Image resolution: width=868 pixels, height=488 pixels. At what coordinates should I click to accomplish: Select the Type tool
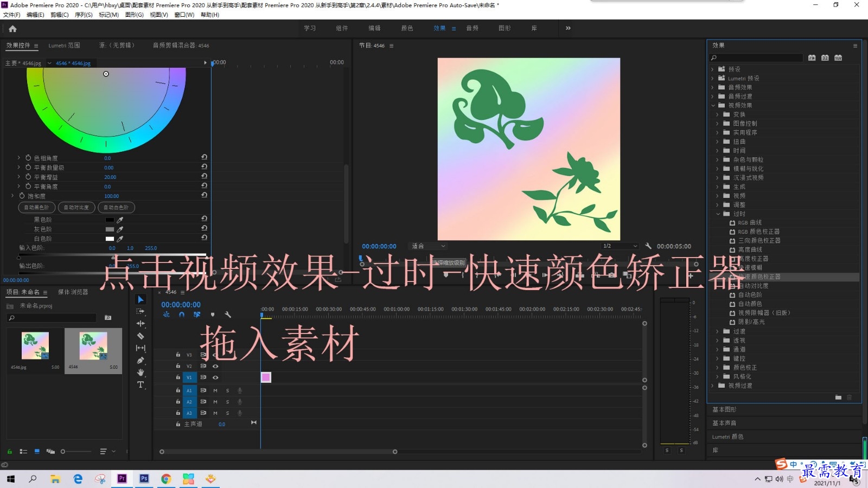pos(141,385)
